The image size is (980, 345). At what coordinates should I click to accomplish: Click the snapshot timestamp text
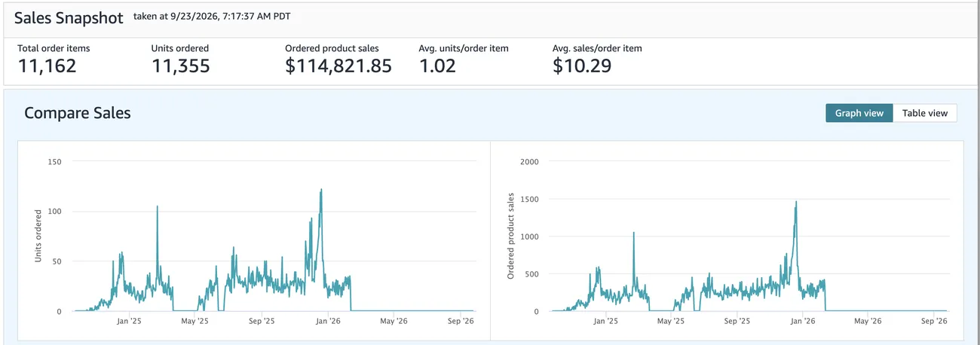pos(212,16)
